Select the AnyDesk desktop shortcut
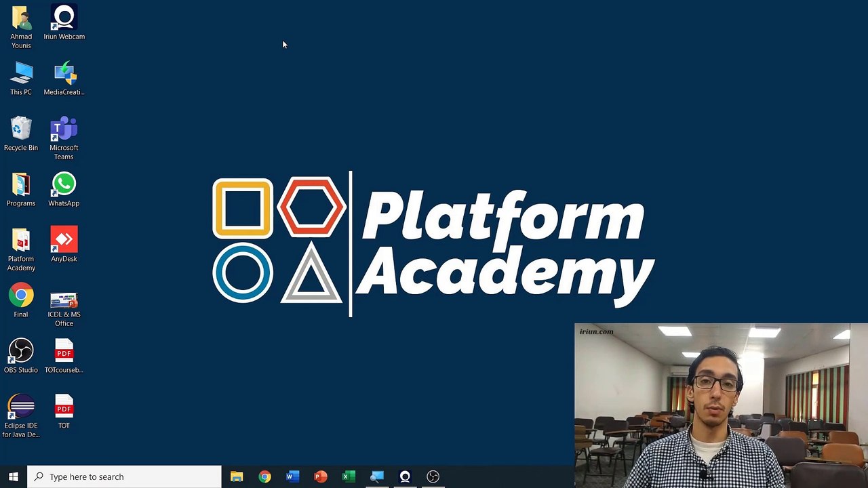Image resolution: width=868 pixels, height=488 pixels. 64,245
